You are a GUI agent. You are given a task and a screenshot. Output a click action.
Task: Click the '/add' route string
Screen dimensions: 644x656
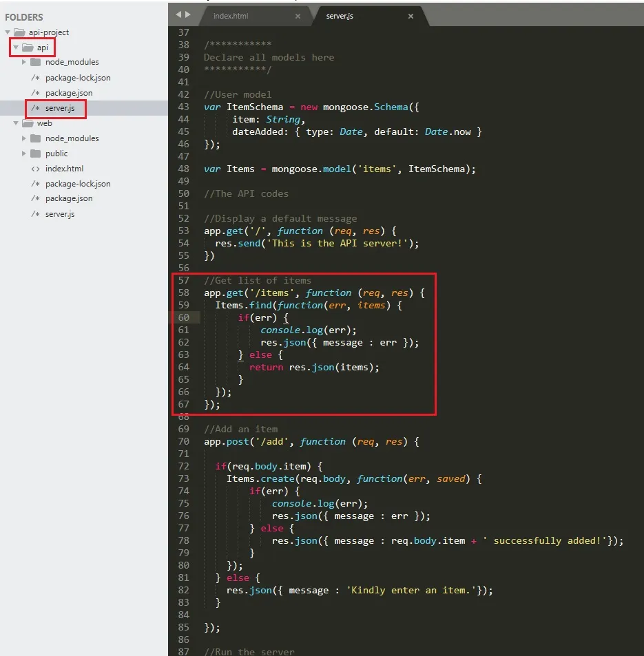pyautogui.click(x=272, y=441)
